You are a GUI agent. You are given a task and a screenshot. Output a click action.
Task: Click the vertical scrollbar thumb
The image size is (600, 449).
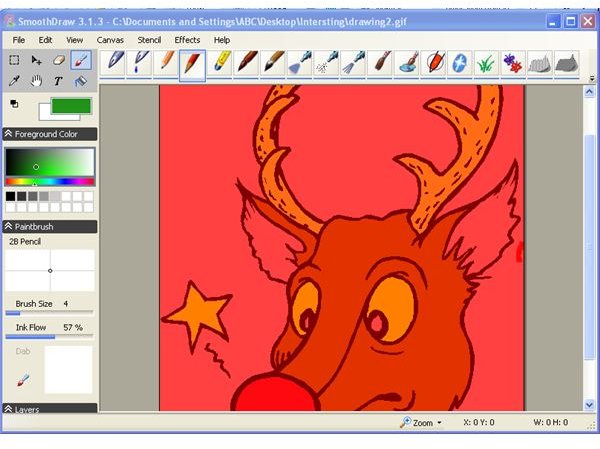point(589,247)
